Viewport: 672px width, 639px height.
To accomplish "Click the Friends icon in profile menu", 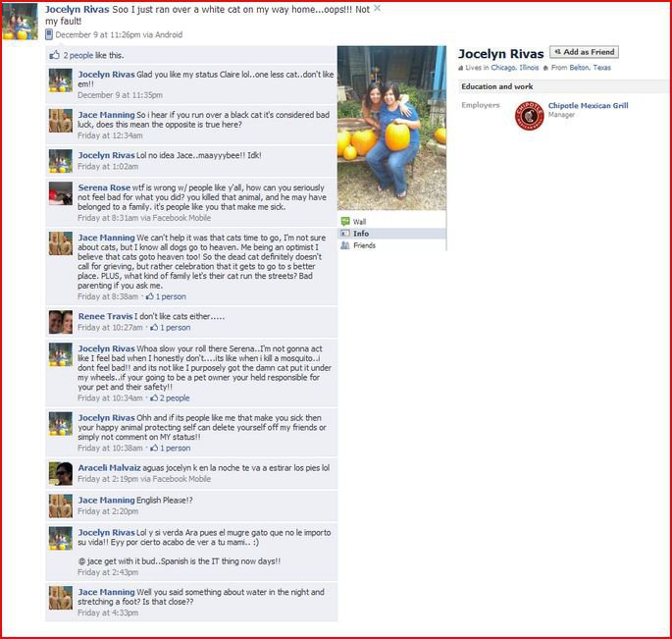I will pyautogui.click(x=345, y=245).
